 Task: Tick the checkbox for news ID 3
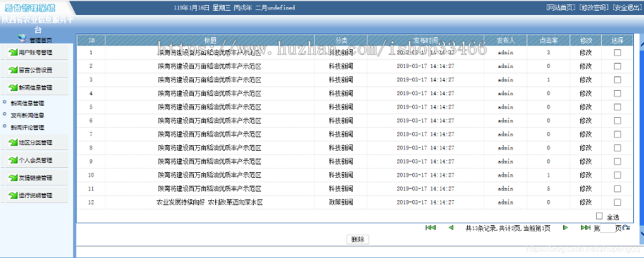pyautogui.click(x=618, y=80)
